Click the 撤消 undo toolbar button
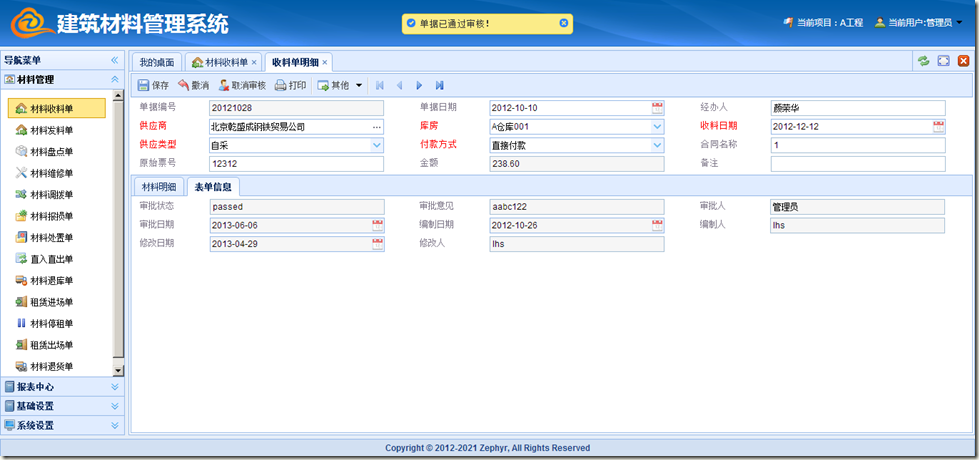Viewport: 979px width, 460px height. pyautogui.click(x=194, y=86)
